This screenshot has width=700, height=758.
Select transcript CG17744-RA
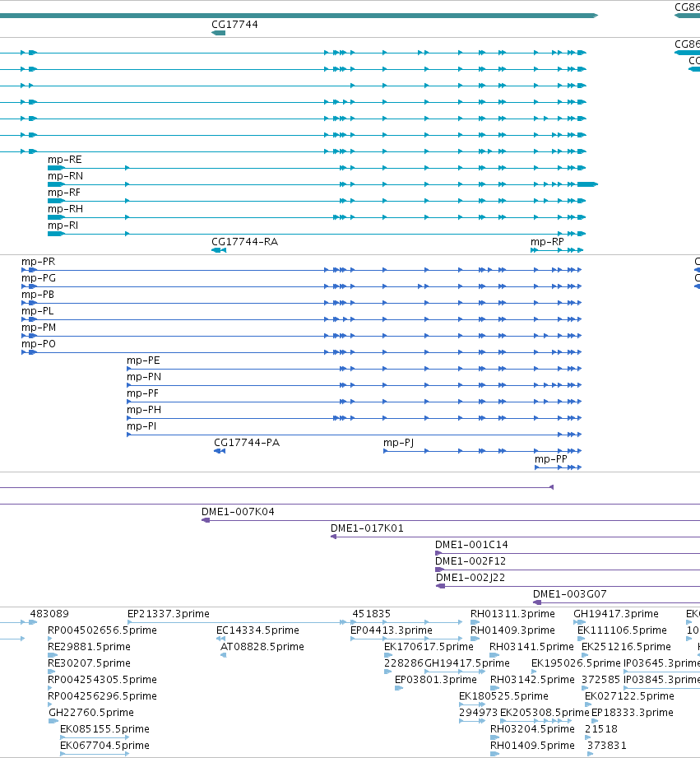(x=219, y=250)
